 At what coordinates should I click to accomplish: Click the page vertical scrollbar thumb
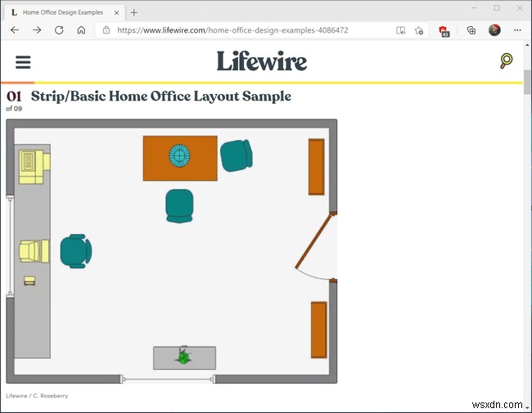(527, 82)
